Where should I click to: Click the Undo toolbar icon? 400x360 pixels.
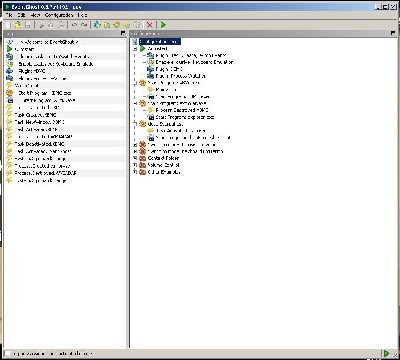74,25
